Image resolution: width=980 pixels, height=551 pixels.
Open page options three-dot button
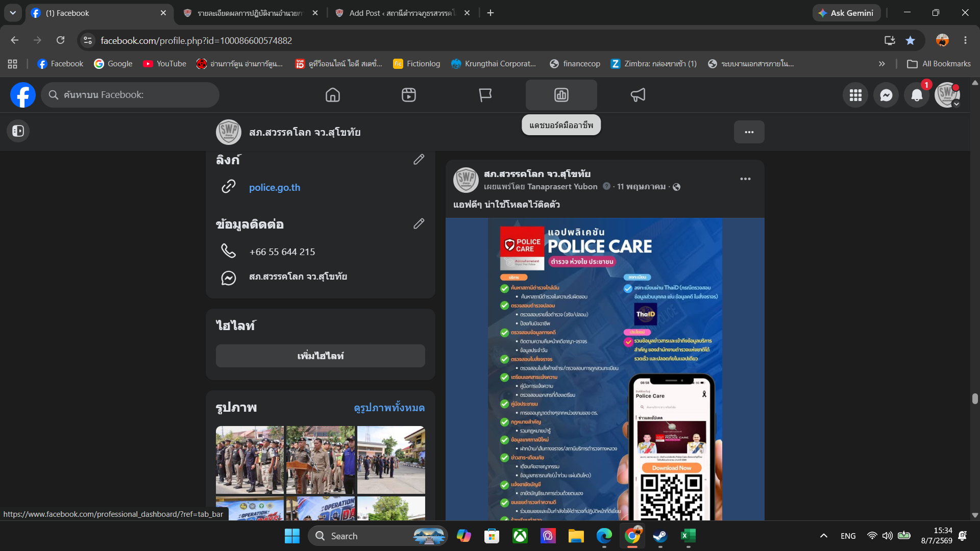pos(749,132)
